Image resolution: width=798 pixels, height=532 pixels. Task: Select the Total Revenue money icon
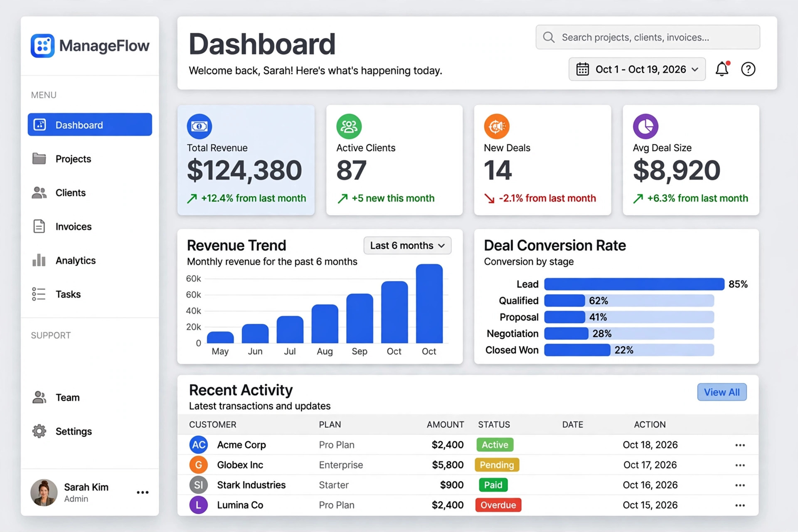point(199,126)
